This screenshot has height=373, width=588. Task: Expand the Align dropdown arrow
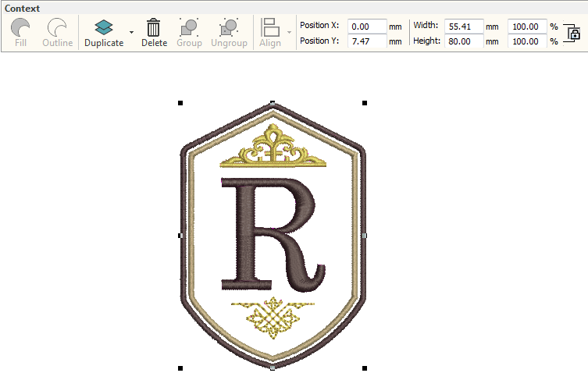coord(289,33)
